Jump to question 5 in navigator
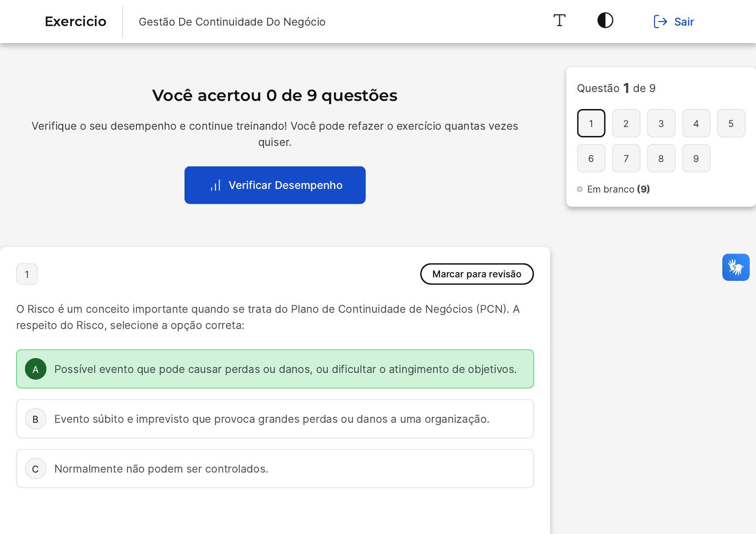Viewport: 756px width, 534px height. 731,123
